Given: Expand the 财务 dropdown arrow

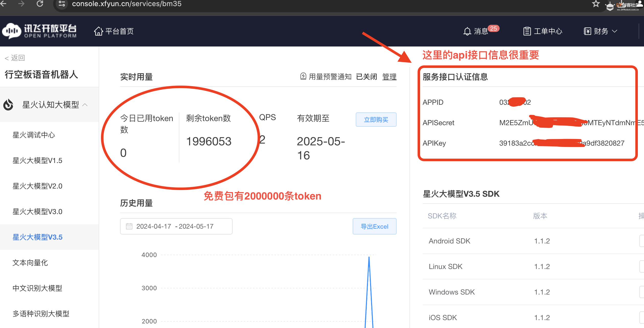Looking at the screenshot, I should [x=615, y=31].
